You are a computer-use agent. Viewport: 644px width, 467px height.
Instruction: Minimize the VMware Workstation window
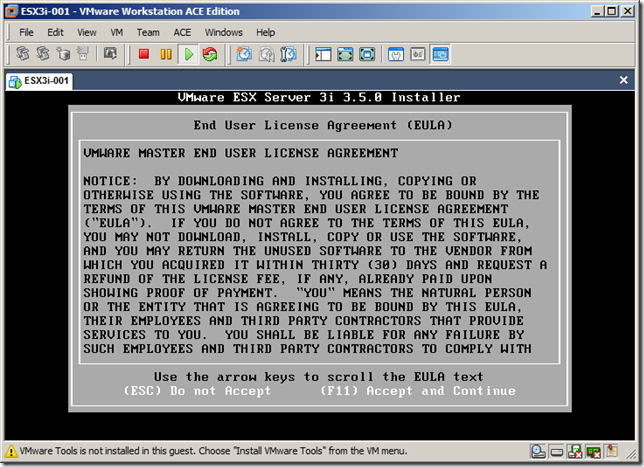pos(597,11)
